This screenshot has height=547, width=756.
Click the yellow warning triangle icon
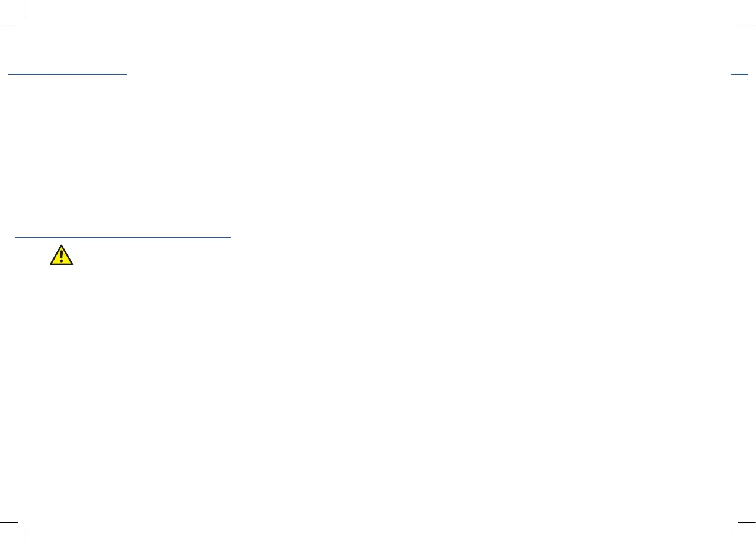pos(61,254)
